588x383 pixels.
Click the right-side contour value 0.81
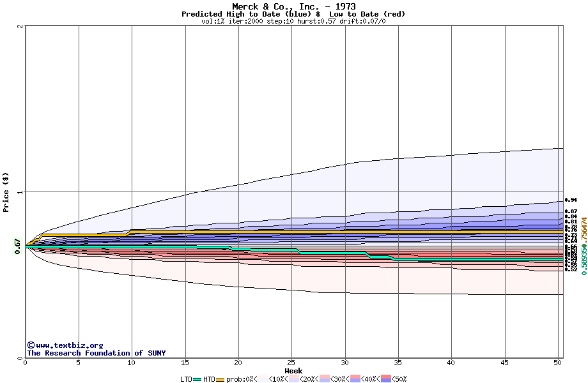[x=571, y=222]
